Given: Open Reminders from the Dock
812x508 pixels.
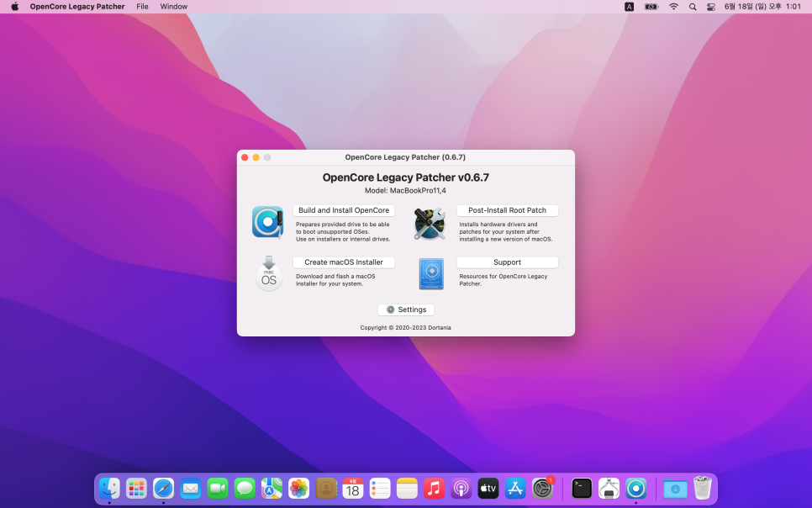Looking at the screenshot, I should [380, 489].
